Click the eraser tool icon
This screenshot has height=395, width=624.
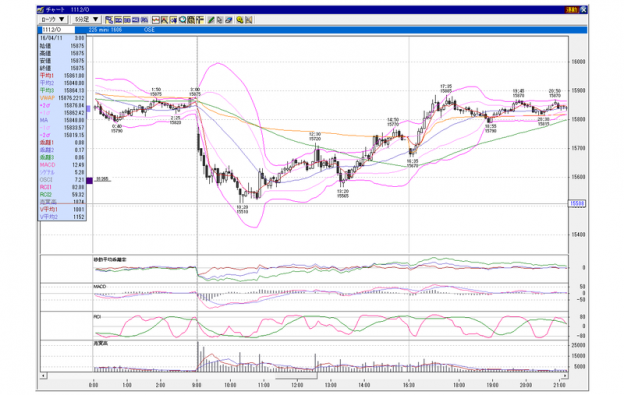[x=228, y=19]
